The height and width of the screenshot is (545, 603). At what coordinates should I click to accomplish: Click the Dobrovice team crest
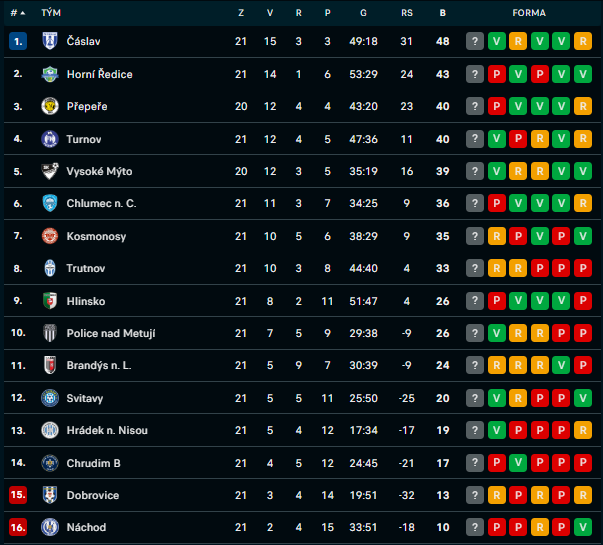pos(50,495)
